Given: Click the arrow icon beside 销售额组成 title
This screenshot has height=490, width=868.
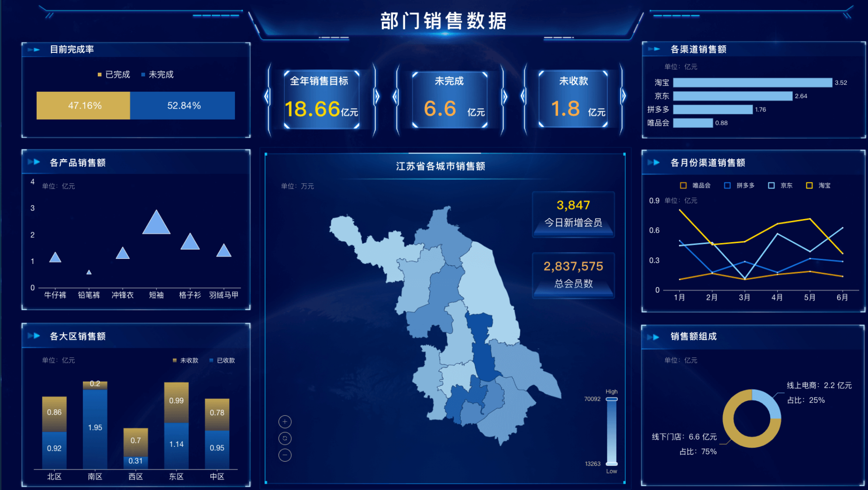Looking at the screenshot, I should click(x=653, y=337).
